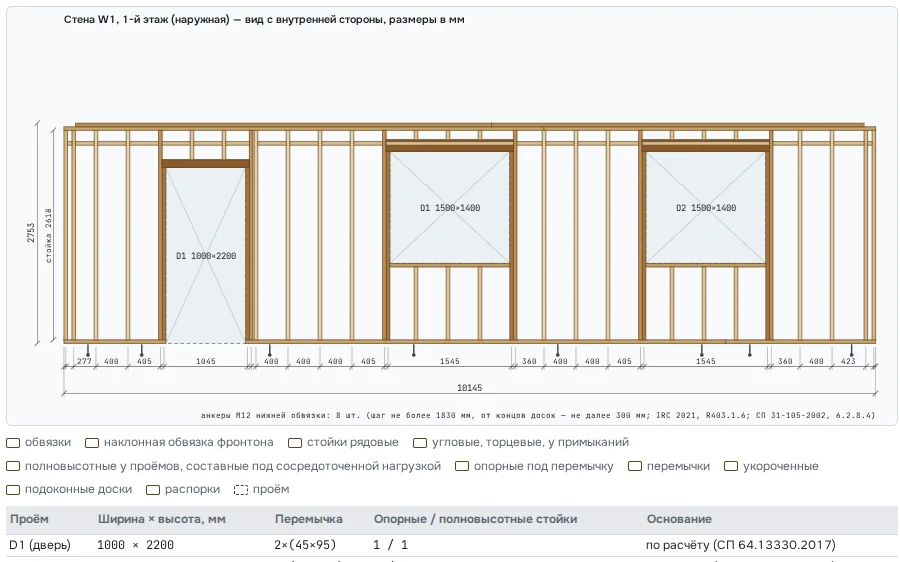900x562 pixels.
Task: Click the наклонная обвязка фронтона legend swatch
Action: click(x=92, y=443)
